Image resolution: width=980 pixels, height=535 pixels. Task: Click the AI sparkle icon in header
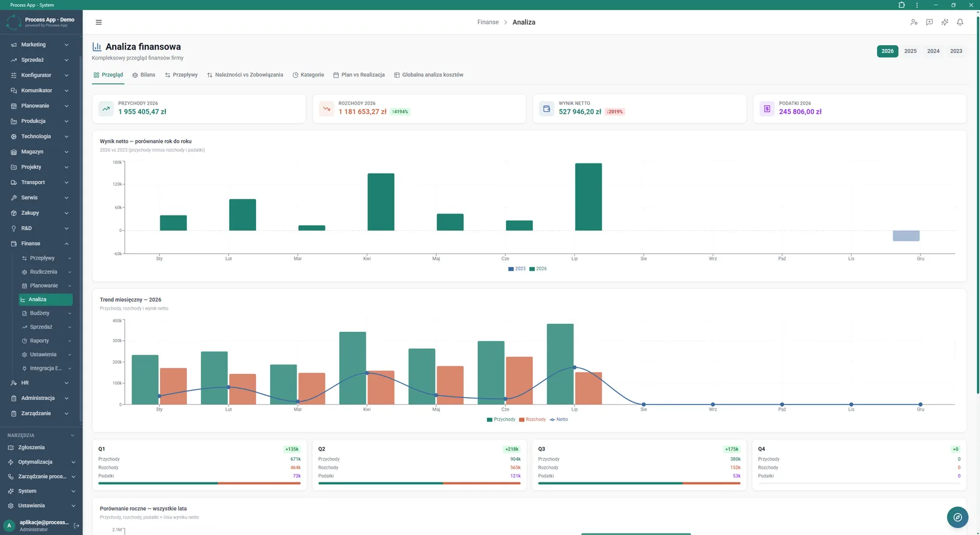tap(944, 22)
